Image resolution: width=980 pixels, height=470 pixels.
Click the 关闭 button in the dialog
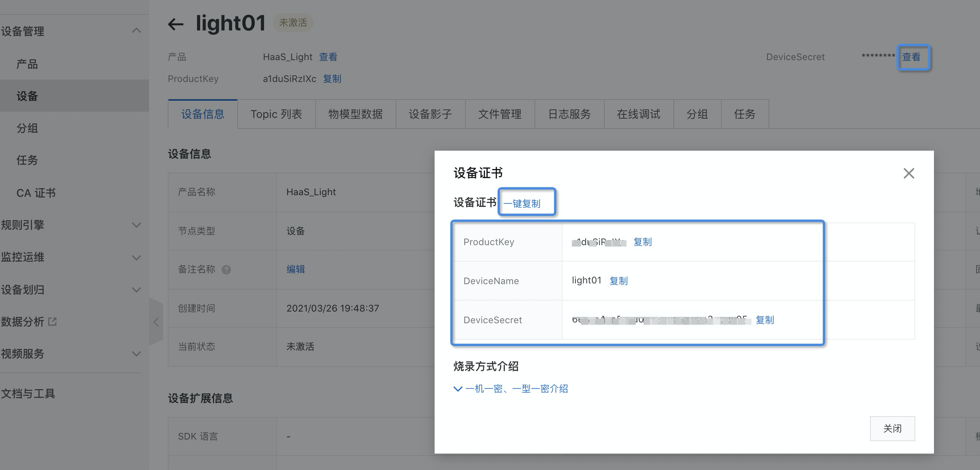(892, 429)
